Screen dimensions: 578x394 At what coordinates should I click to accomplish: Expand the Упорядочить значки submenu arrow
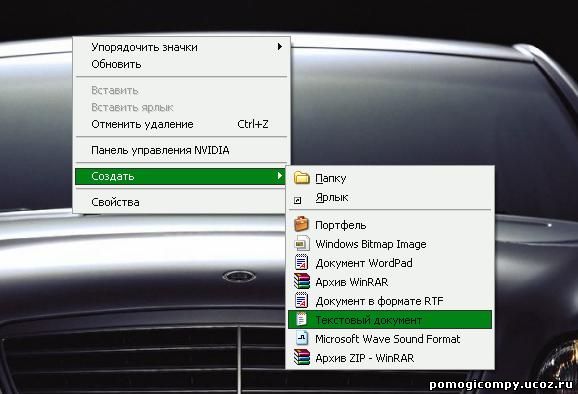(280, 47)
